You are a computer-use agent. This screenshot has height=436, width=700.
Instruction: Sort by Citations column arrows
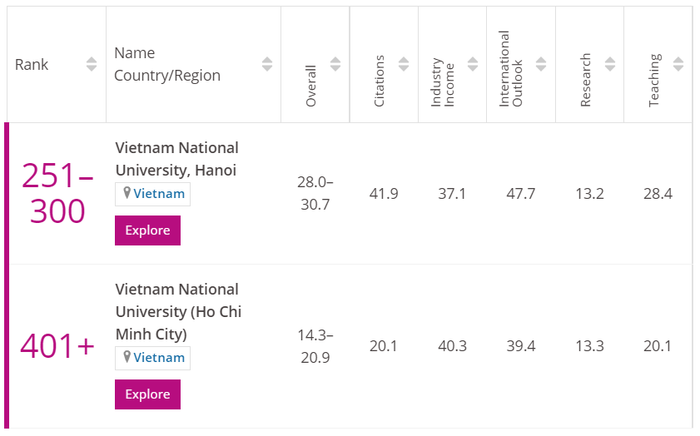pyautogui.click(x=404, y=64)
